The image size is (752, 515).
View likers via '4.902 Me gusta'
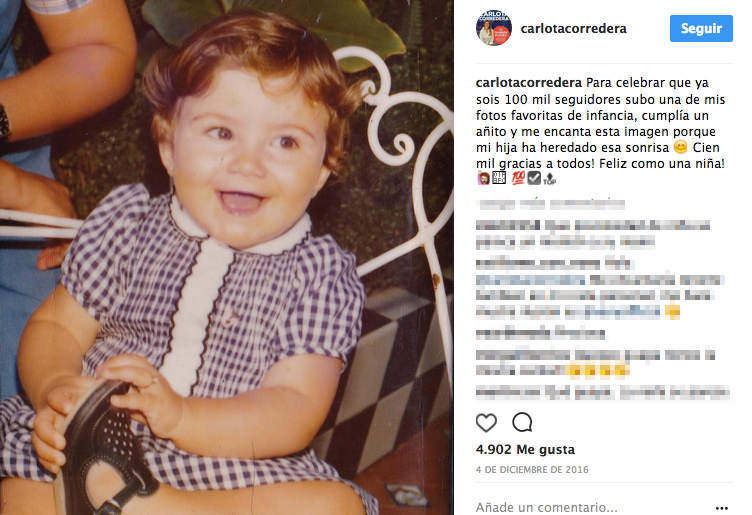click(x=525, y=449)
